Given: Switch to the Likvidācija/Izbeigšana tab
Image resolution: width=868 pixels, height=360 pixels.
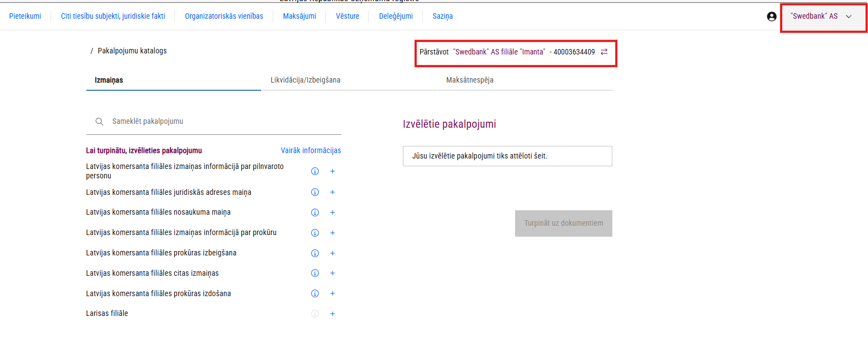Looking at the screenshot, I should 305,80.
